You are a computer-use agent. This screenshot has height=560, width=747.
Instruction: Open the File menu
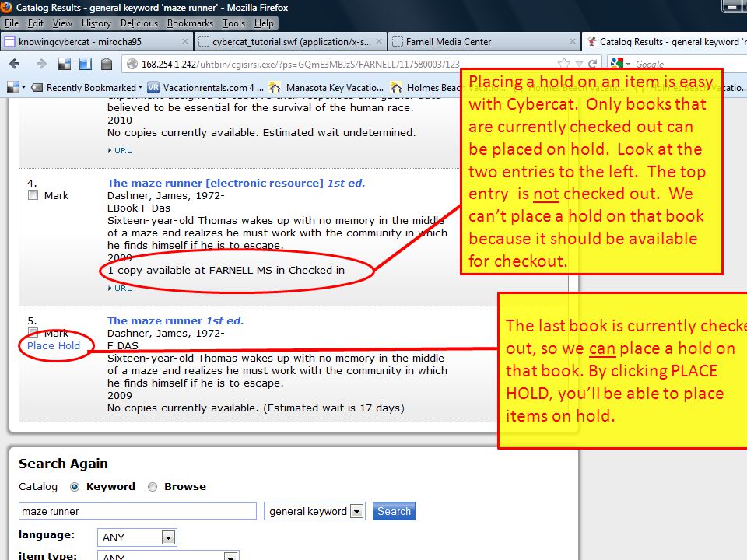[12, 23]
